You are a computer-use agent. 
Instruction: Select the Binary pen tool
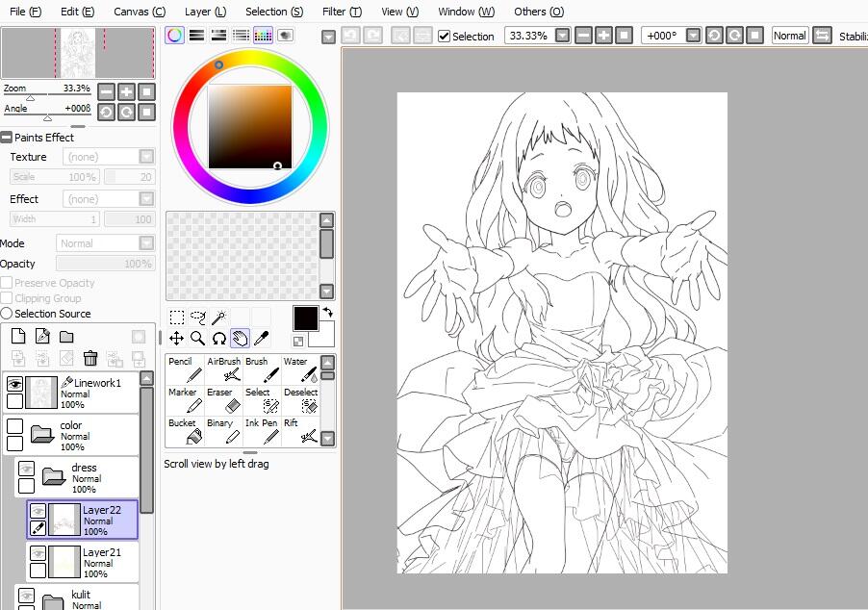(223, 431)
